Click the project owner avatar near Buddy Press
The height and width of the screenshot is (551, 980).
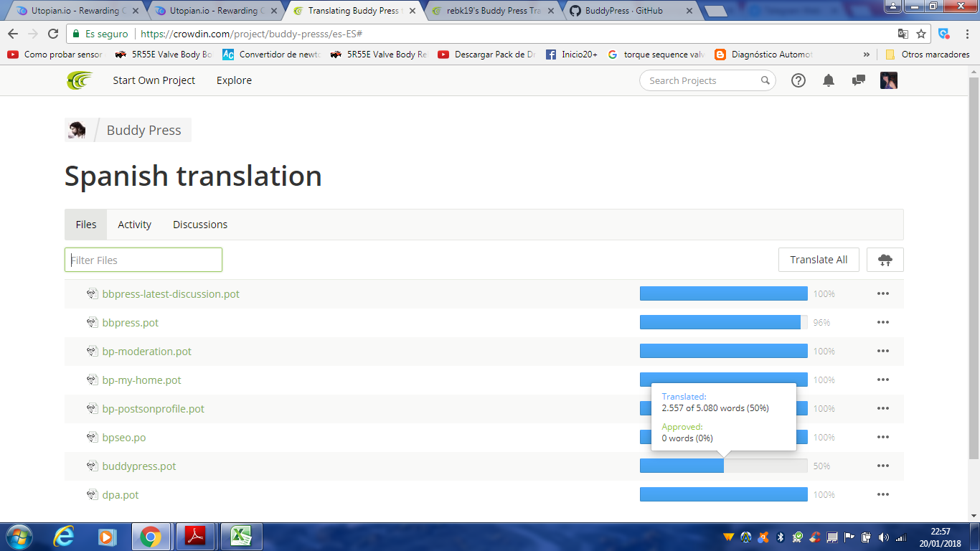tap(77, 130)
